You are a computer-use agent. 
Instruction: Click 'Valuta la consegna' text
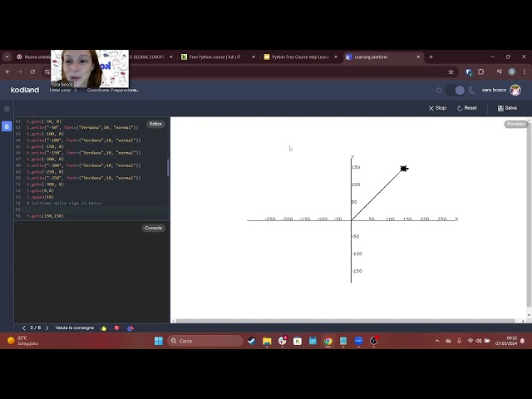click(74, 328)
